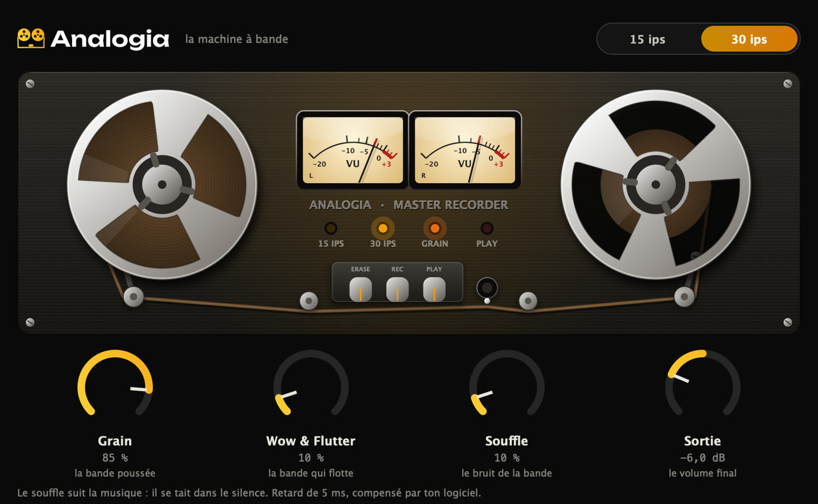This screenshot has width=818, height=504.
Task: Click the 15 IPS indicator lamp
Action: pyautogui.click(x=331, y=228)
